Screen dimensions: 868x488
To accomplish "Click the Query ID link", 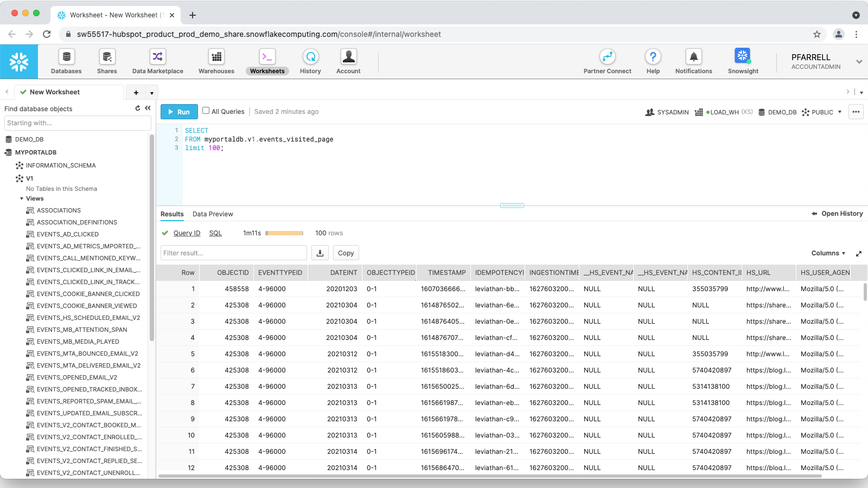I will tap(187, 233).
